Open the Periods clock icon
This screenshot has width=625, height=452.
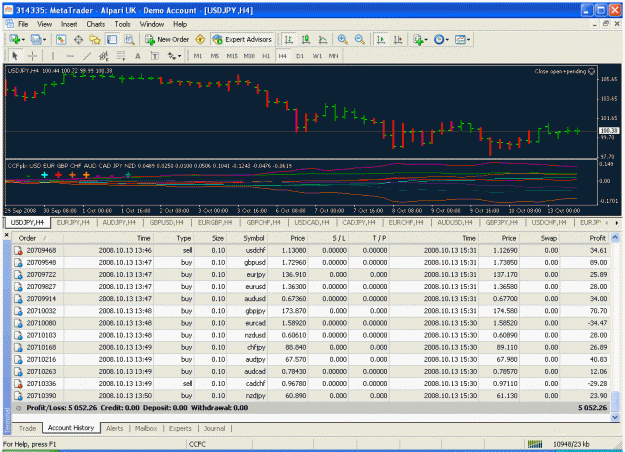coord(439,39)
